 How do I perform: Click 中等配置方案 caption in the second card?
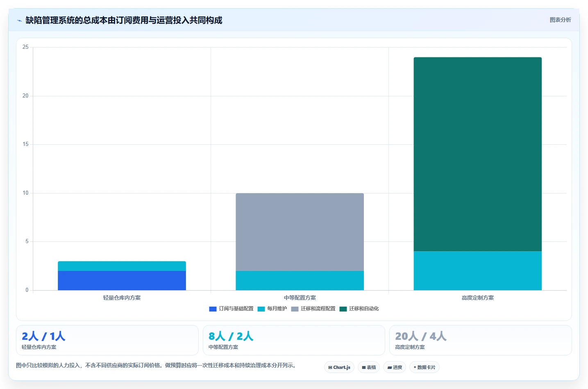[x=223, y=347]
